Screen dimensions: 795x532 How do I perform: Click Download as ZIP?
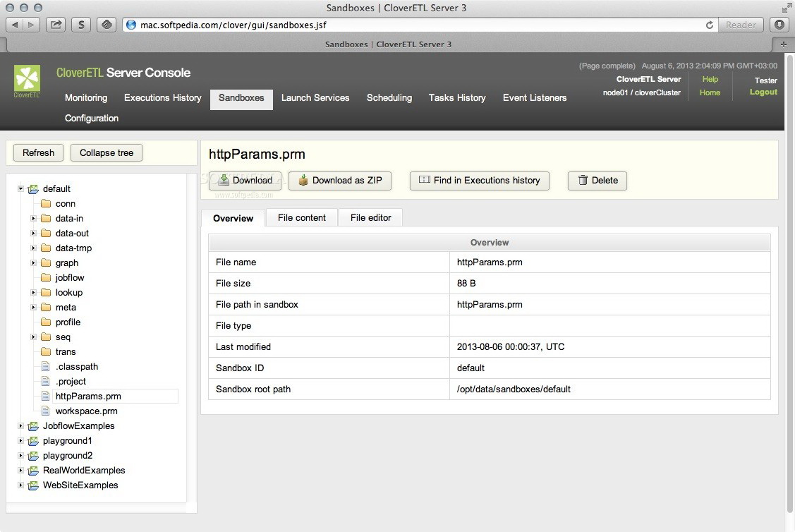click(x=340, y=181)
